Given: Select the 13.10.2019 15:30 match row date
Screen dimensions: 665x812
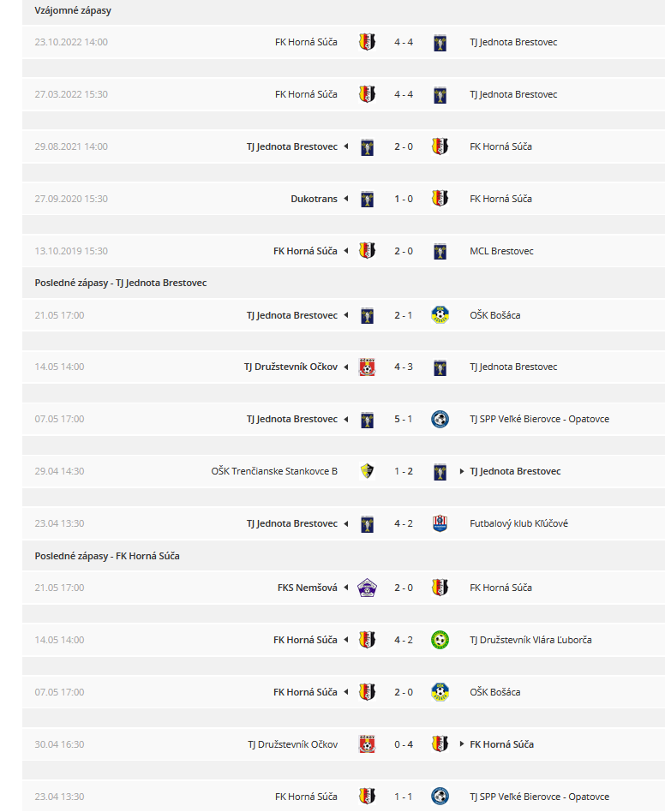Looking at the screenshot, I should click(71, 251).
